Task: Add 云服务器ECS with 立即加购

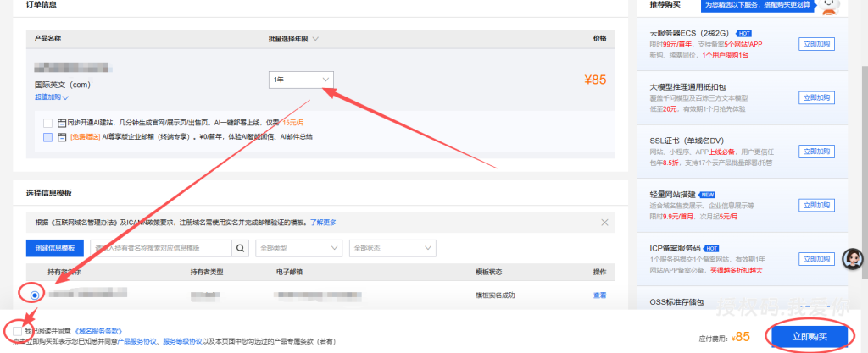Action: [x=816, y=44]
